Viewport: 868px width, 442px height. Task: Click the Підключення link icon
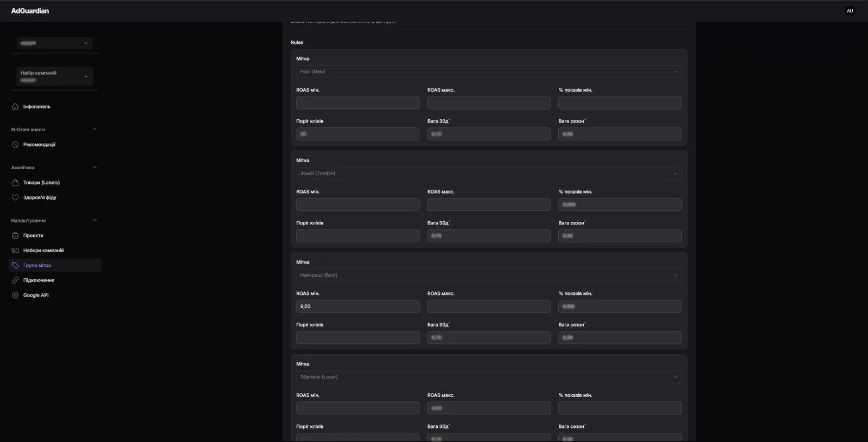click(15, 280)
